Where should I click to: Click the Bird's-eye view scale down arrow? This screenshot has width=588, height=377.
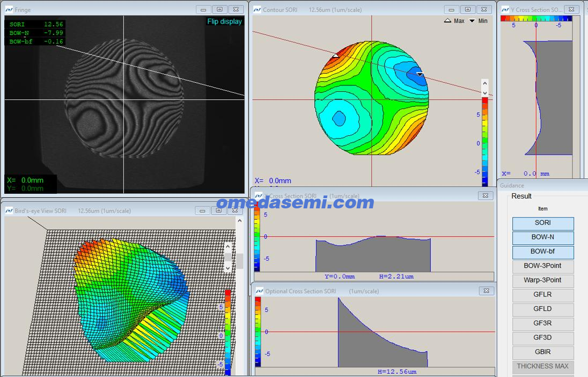[227, 267]
